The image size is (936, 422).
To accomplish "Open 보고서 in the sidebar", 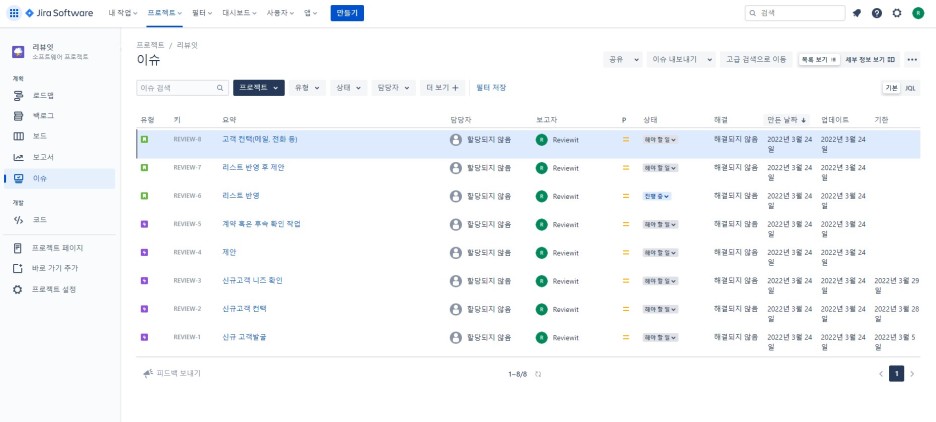I will (x=43, y=157).
